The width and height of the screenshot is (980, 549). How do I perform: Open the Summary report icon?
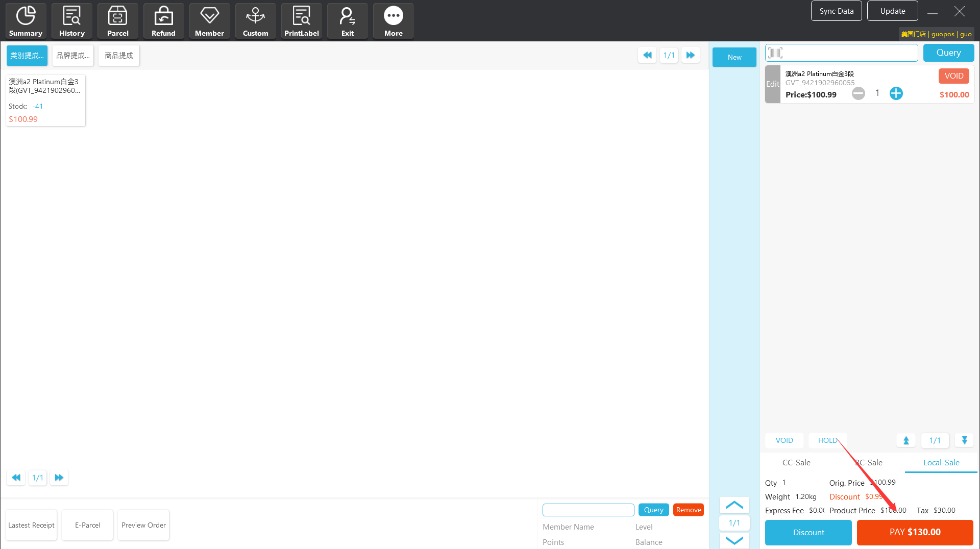coord(26,21)
